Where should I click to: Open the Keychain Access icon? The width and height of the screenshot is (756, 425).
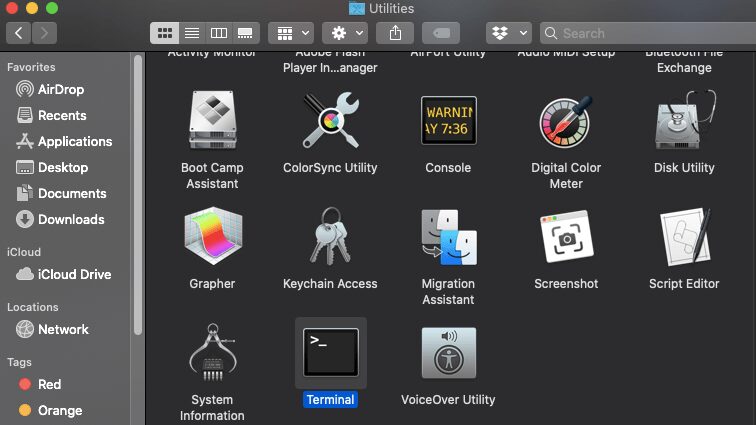tap(331, 236)
